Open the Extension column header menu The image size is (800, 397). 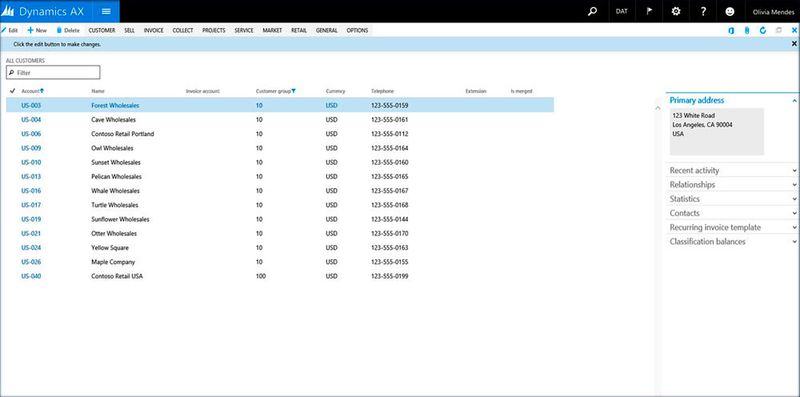476,91
